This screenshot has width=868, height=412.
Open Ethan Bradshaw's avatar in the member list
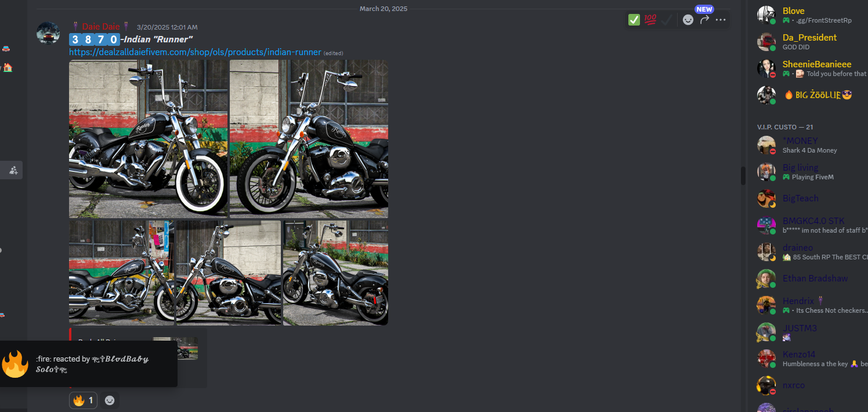pos(766,279)
